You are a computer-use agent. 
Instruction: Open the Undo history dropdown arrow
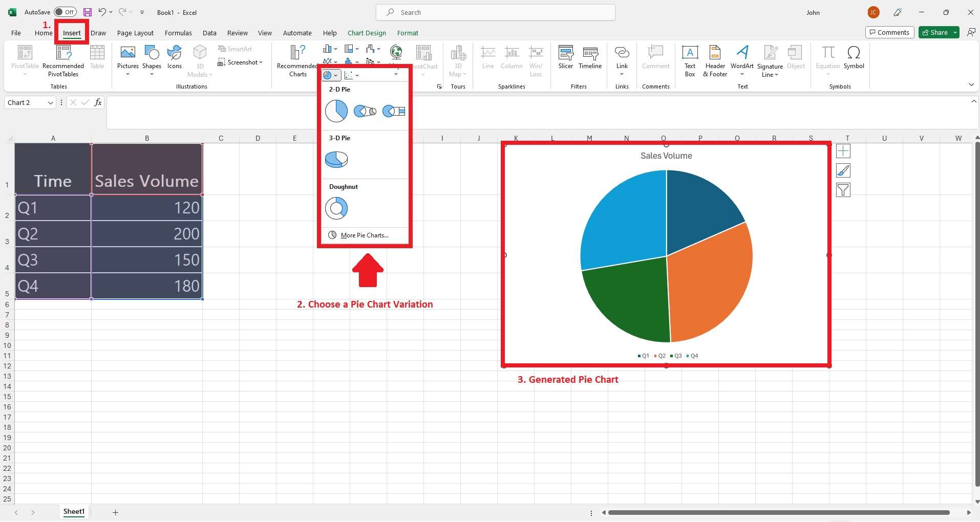[111, 12]
